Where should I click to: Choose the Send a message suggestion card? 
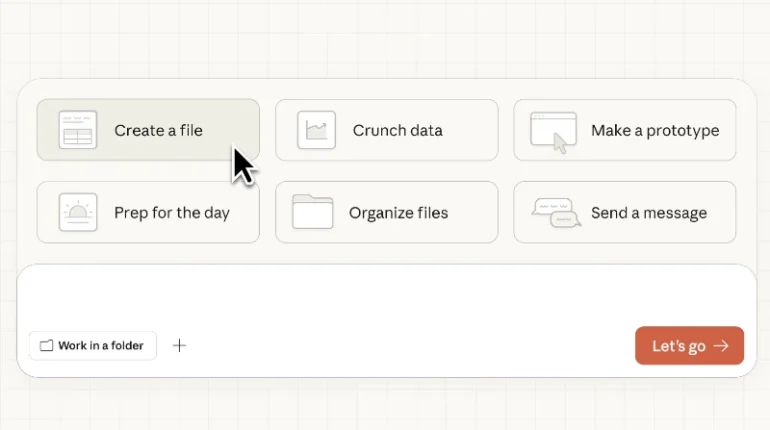pos(624,212)
